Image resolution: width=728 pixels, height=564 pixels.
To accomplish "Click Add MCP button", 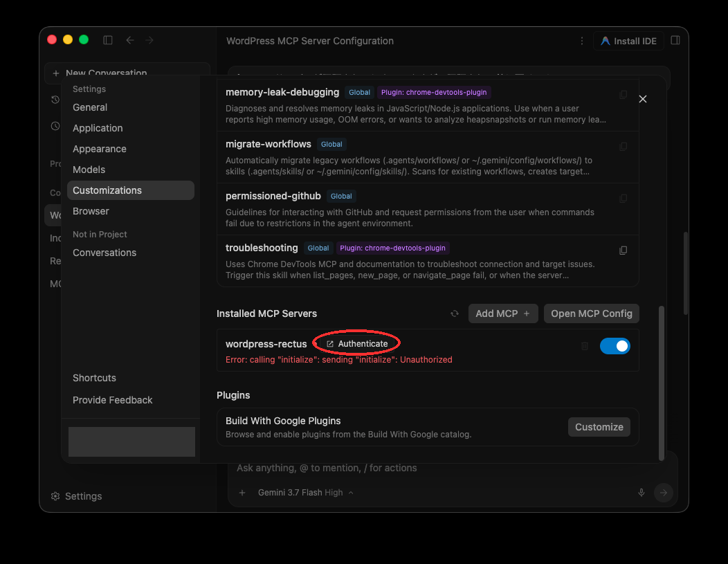I will tap(503, 313).
